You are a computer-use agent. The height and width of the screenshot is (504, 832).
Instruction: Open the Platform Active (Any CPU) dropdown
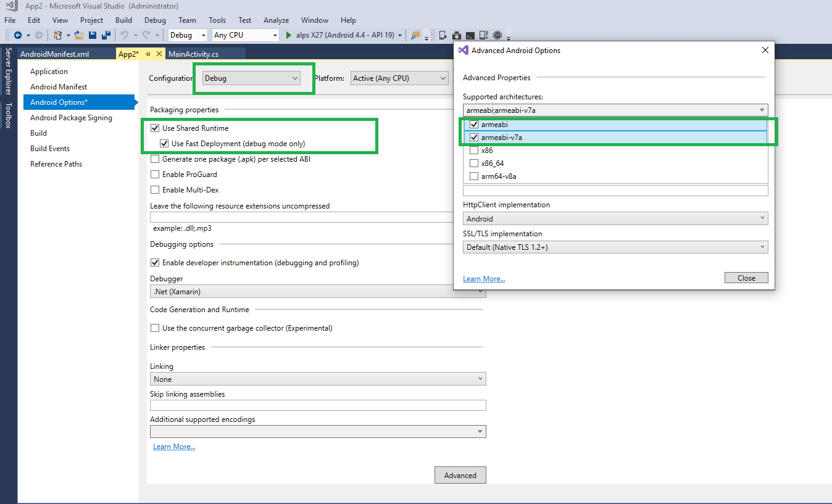[399, 78]
